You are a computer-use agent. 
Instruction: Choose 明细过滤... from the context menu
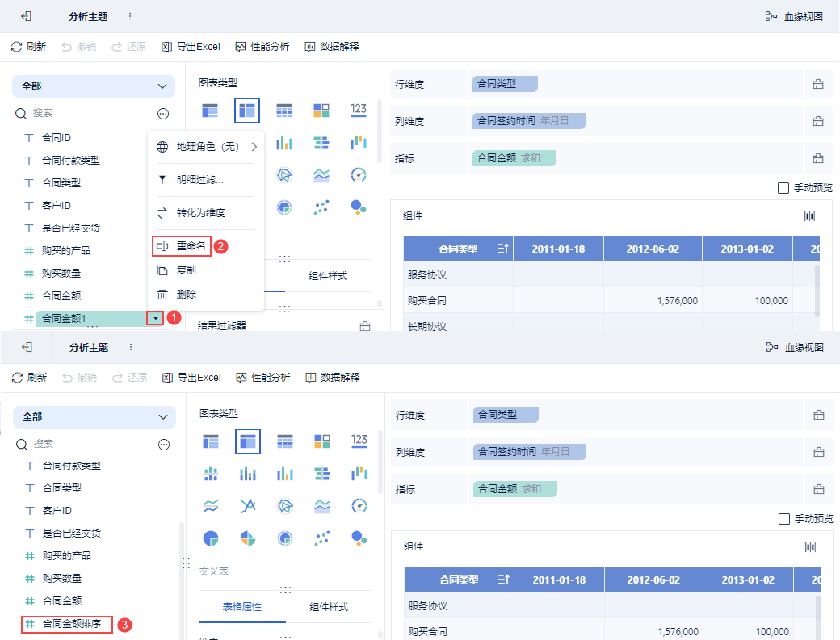click(x=207, y=180)
